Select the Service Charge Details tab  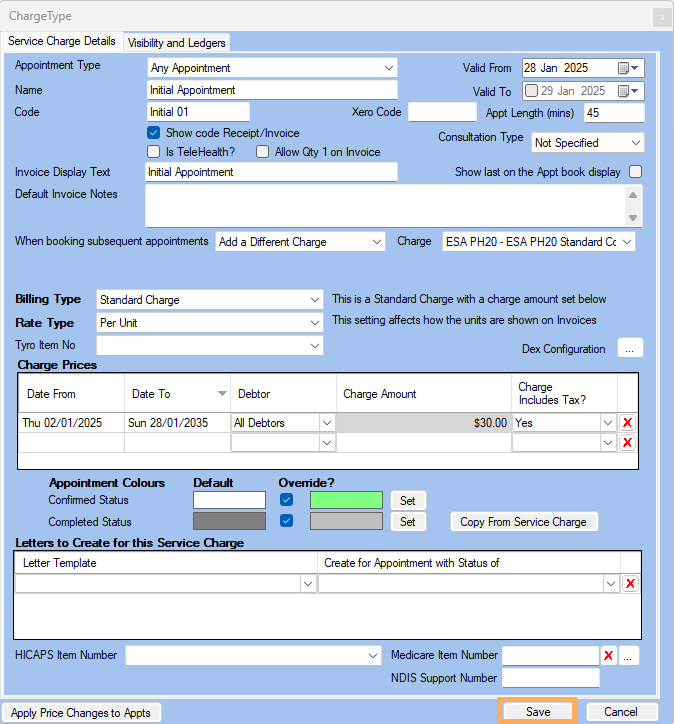[x=62, y=41]
